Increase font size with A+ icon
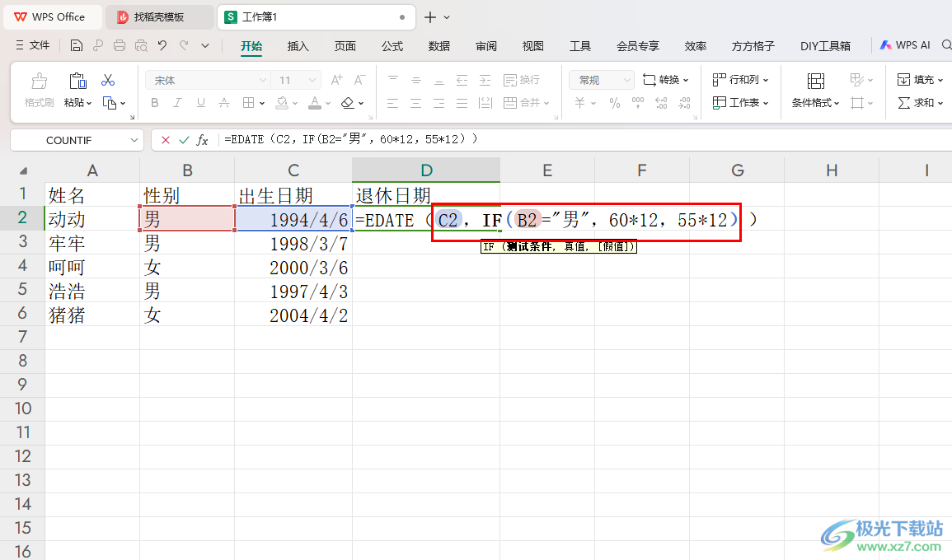The height and width of the screenshot is (560, 952). click(336, 80)
